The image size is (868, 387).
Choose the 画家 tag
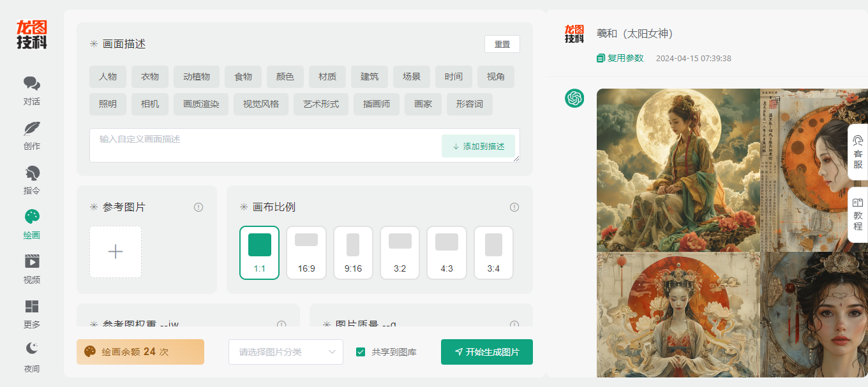(423, 104)
